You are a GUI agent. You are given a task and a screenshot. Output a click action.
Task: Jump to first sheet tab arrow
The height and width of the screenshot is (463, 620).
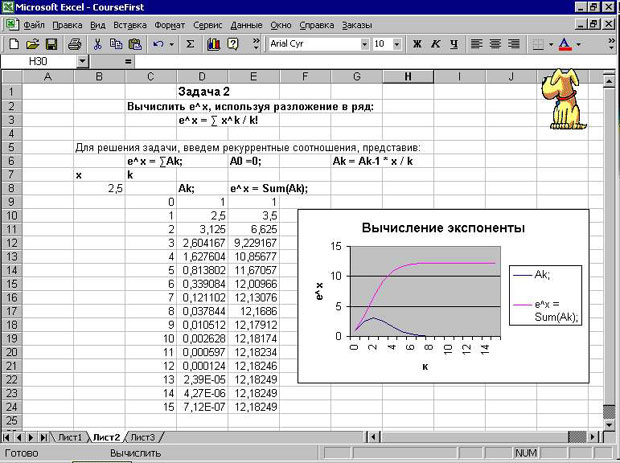(7, 437)
